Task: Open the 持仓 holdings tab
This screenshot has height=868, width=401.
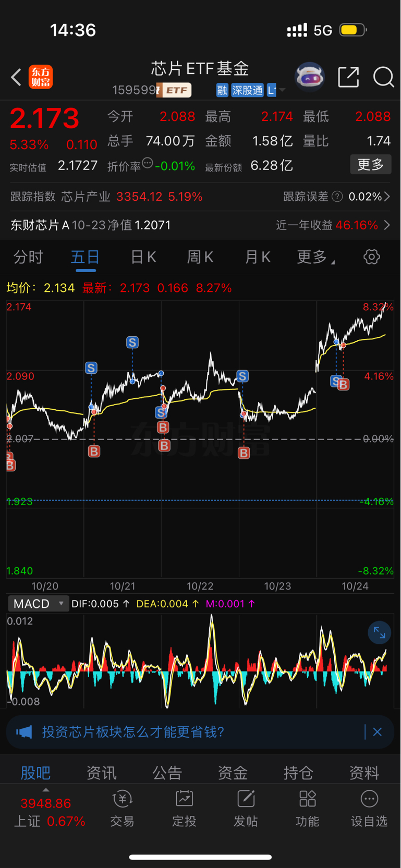Action: point(298,773)
